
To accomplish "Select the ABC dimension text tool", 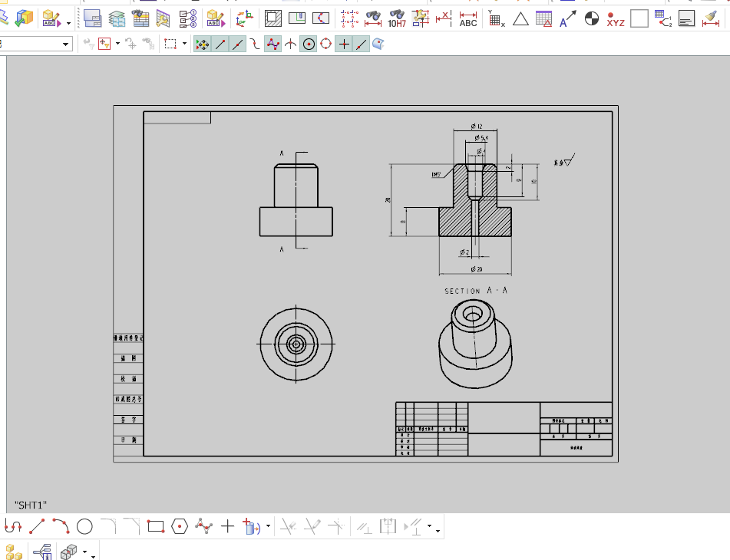I will pyautogui.click(x=468, y=18).
